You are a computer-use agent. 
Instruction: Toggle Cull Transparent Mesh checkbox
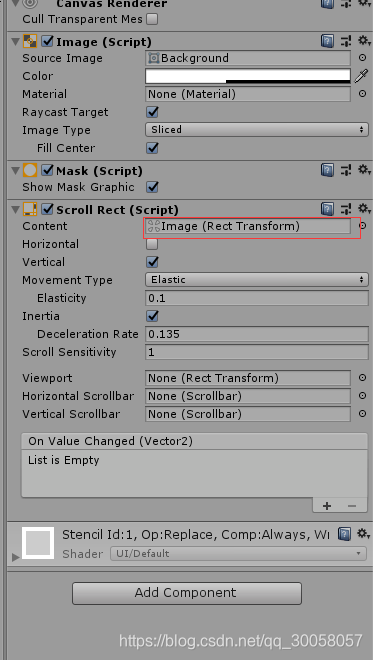pyautogui.click(x=152, y=19)
